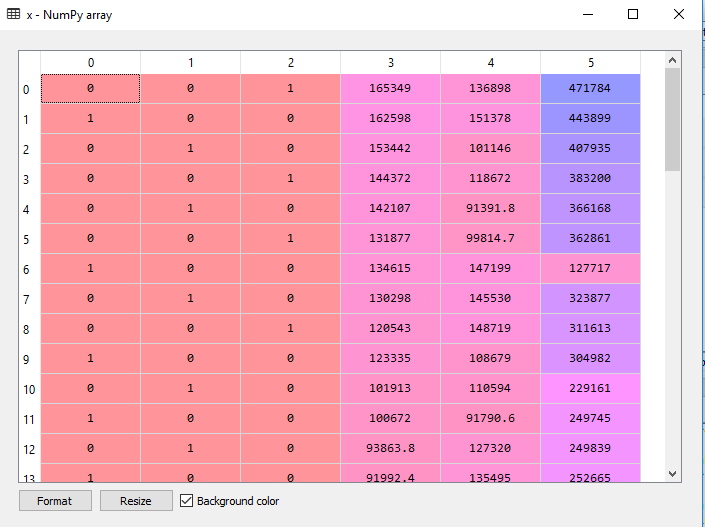705x527 pixels.
Task: Select column header 3
Action: pos(390,62)
